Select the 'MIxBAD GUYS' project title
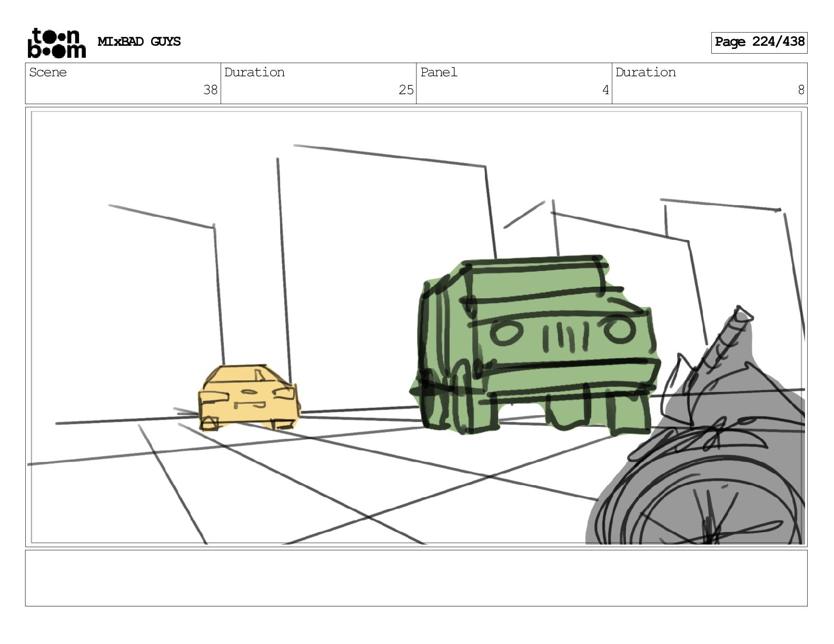Image resolution: width=834 pixels, height=644 pixels. (x=139, y=42)
